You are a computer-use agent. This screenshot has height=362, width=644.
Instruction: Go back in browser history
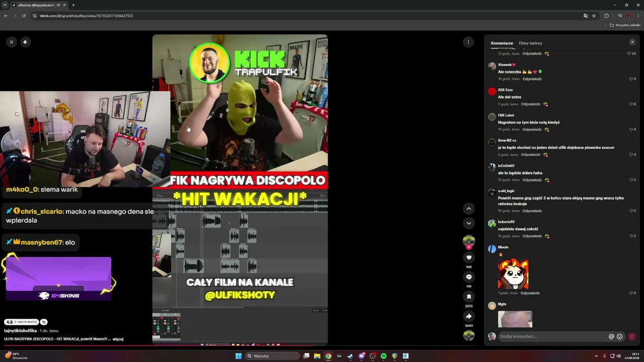click(6, 16)
